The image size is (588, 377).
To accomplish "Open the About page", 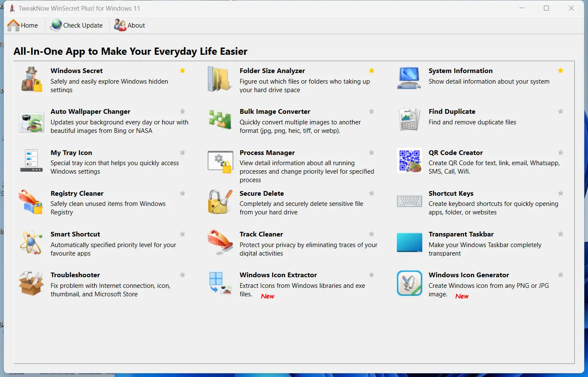I will tap(130, 25).
